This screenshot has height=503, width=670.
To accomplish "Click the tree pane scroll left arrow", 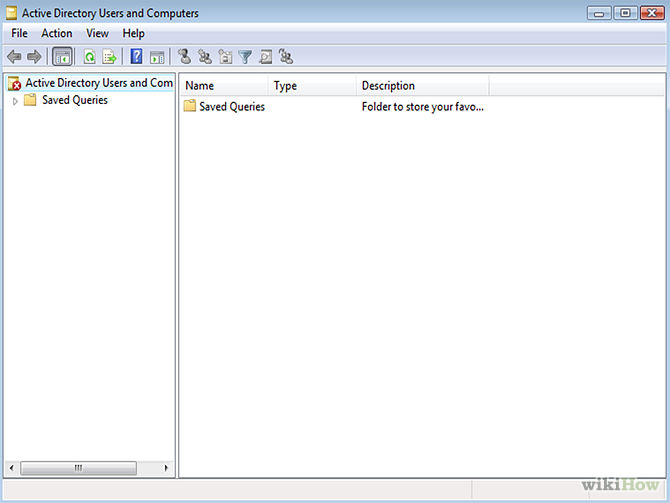I will [12, 468].
